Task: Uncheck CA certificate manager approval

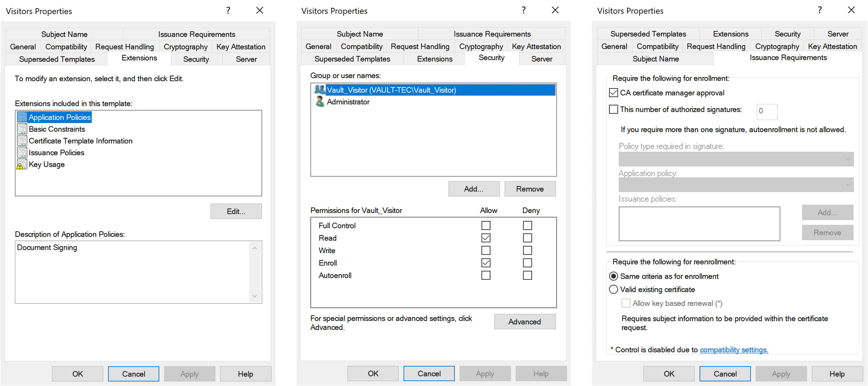Action: click(613, 93)
